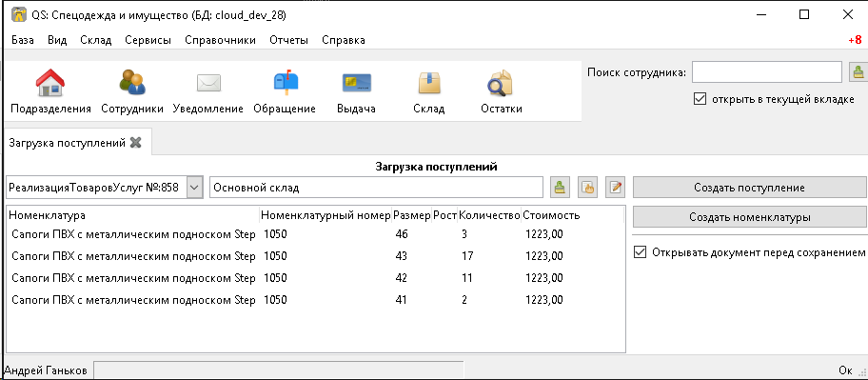Toggle 'Открывать документ перед сохранением' checkbox

[640, 252]
